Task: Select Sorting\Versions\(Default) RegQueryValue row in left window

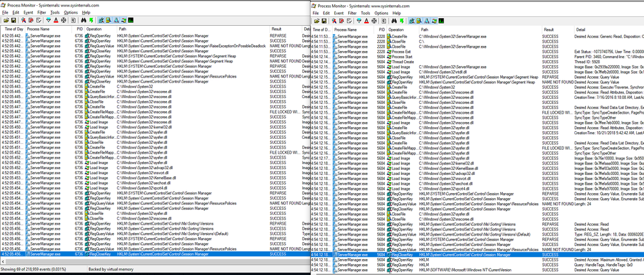Action: (x=155, y=234)
